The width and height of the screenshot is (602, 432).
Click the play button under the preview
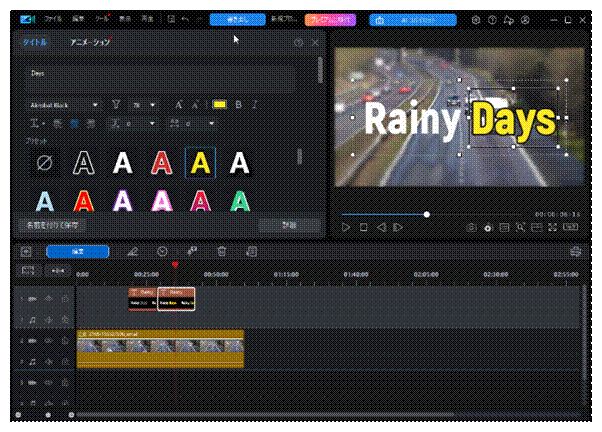[346, 228]
